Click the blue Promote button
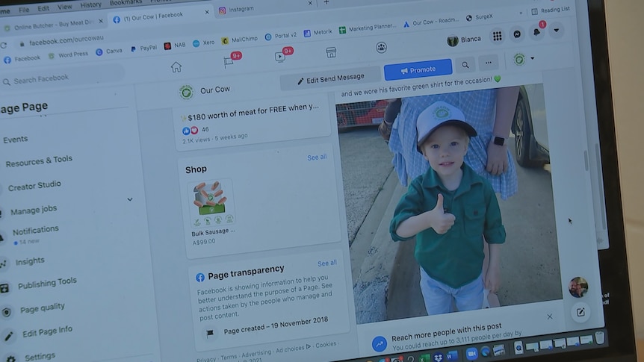Screen dimensions: 644x362 (418, 69)
